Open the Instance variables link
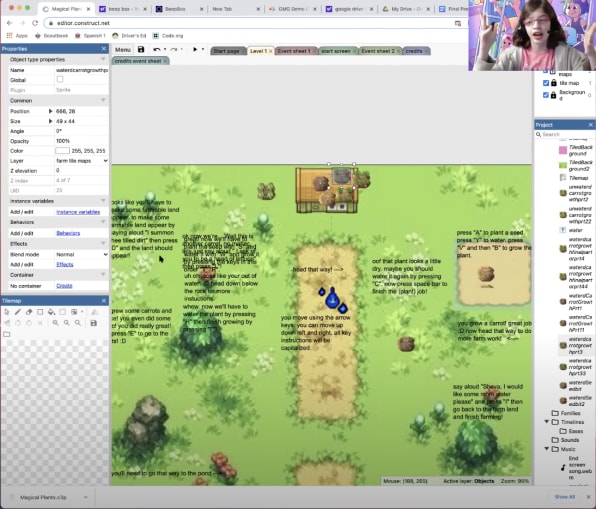596x509 pixels. (78, 212)
